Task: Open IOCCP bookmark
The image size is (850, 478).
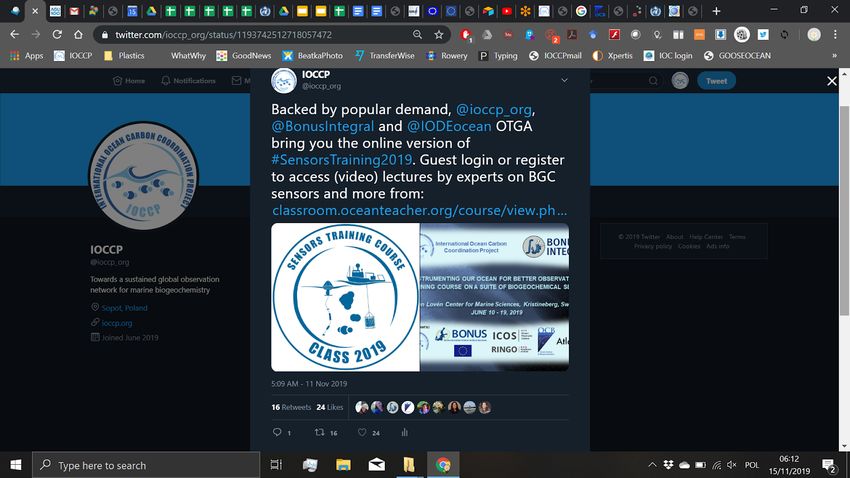Action: (73, 55)
